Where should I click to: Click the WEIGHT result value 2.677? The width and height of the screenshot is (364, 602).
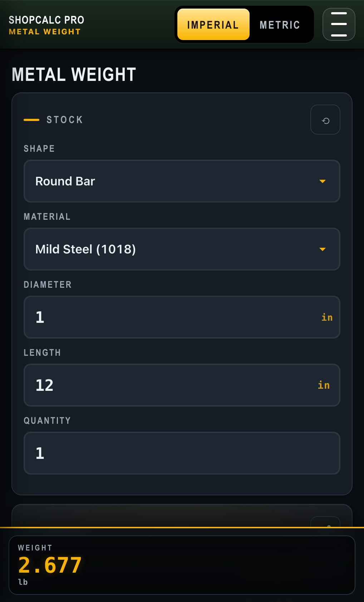(50, 564)
